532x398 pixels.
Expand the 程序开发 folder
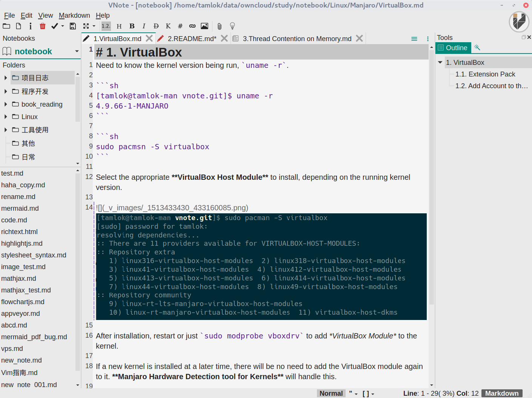click(6, 91)
